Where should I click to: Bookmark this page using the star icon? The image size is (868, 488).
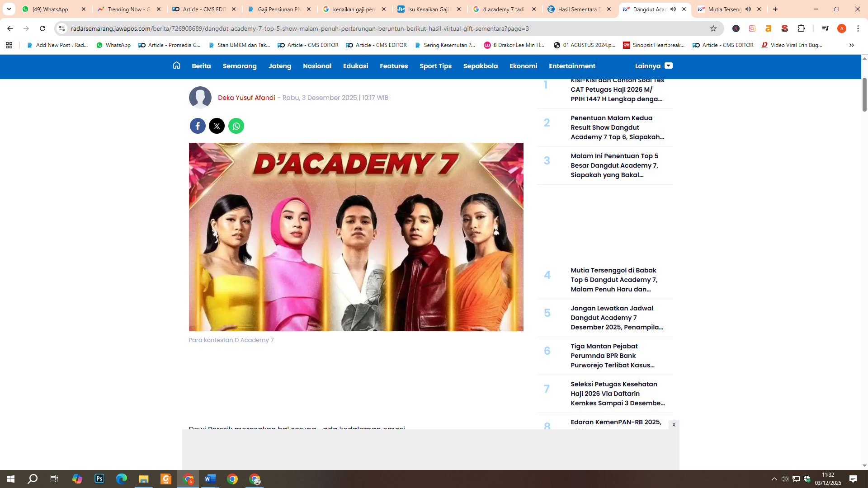click(713, 28)
